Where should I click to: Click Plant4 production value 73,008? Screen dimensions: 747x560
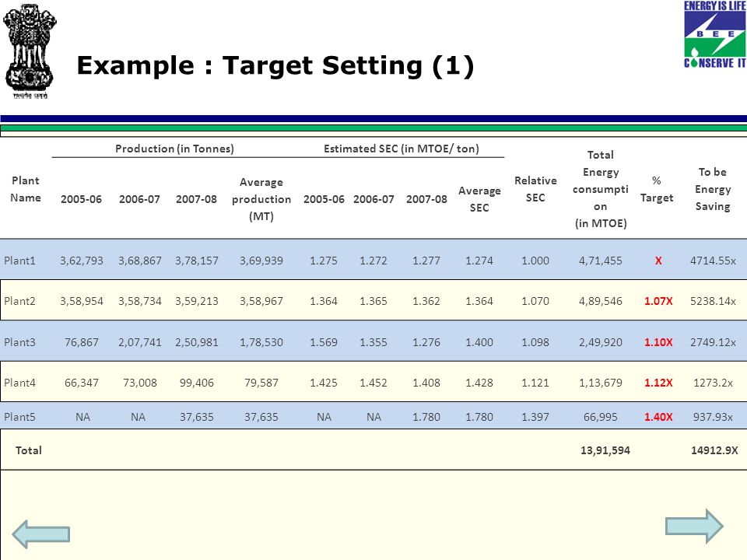point(140,383)
